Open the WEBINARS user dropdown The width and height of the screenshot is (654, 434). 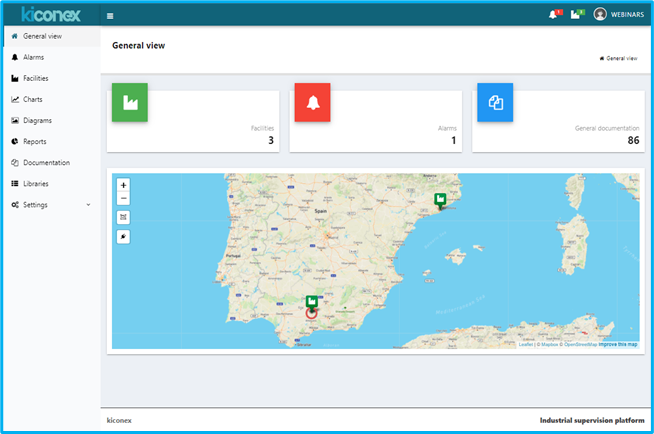625,15
